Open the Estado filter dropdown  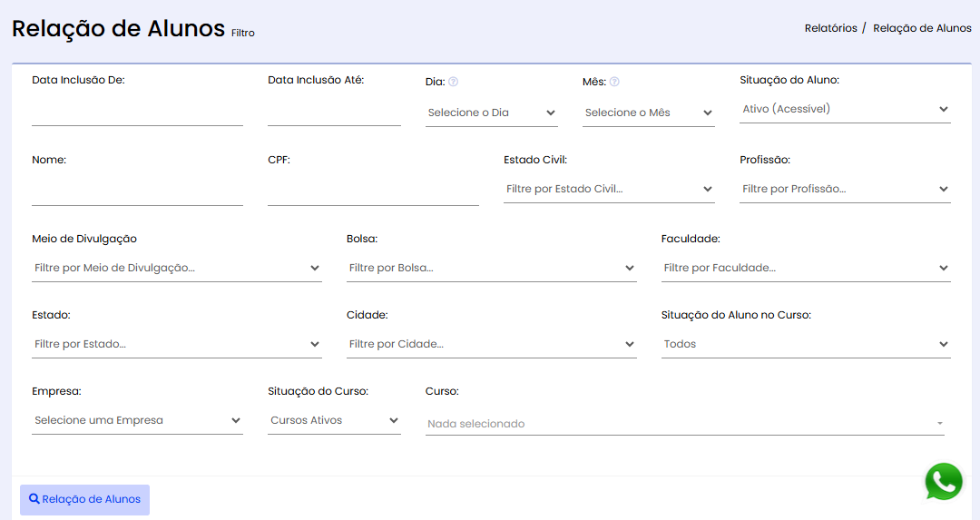[176, 344]
